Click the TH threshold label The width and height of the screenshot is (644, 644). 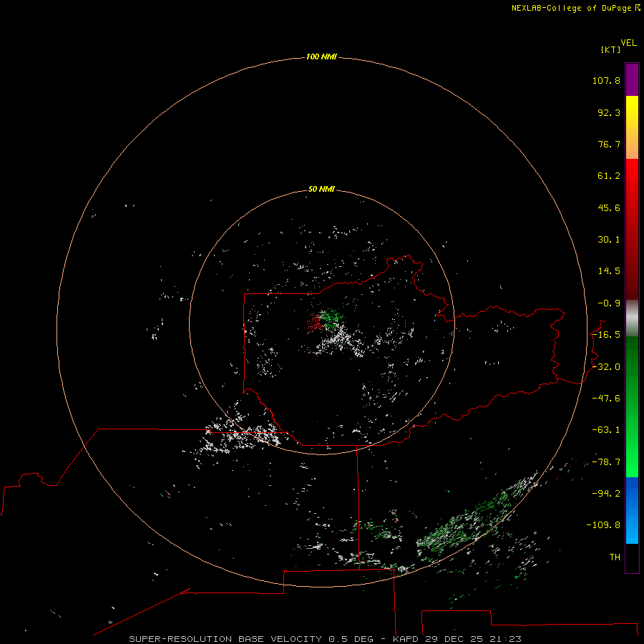(615, 557)
